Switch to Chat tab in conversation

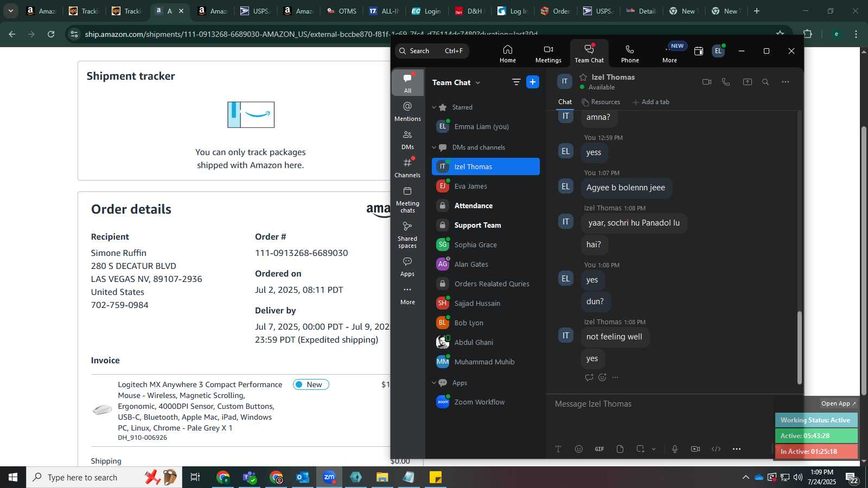565,102
